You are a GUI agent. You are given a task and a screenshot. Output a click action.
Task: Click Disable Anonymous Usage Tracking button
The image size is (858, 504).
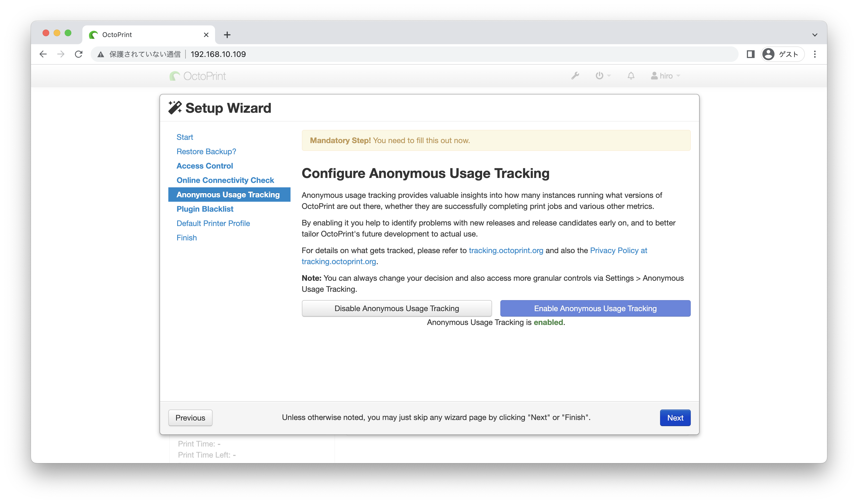coord(397,308)
